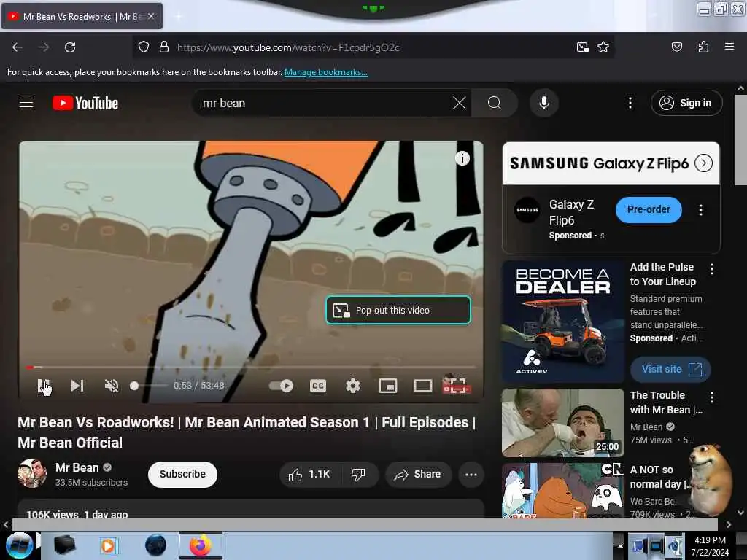747x560 pixels.
Task: Open options for The Trouble with Mr Bean
Action: pyautogui.click(x=712, y=397)
